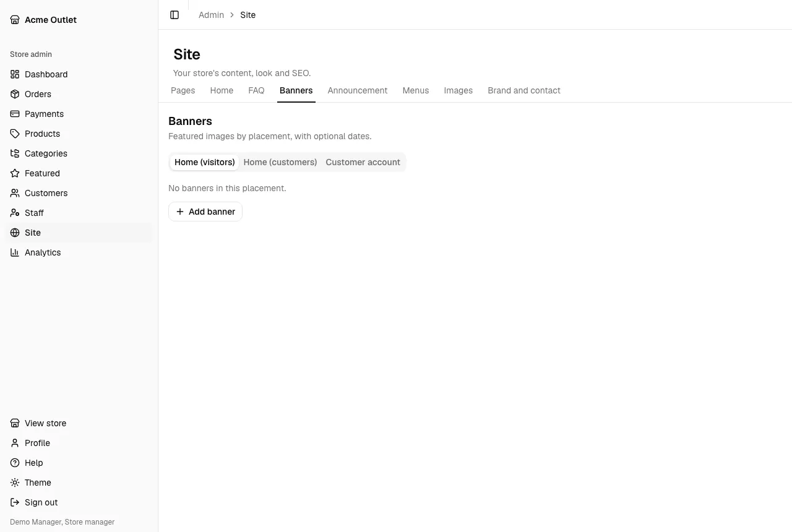792x532 pixels.
Task: Choose the Customer account placement
Action: 363,162
